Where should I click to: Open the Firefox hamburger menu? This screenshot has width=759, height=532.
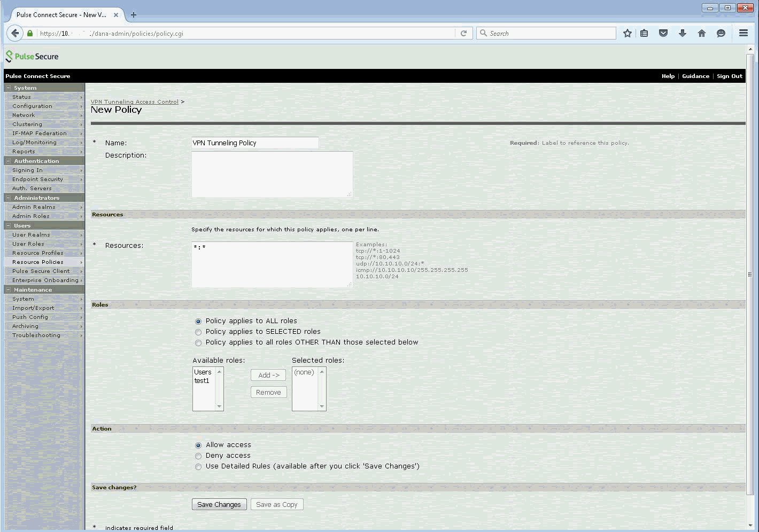pos(743,33)
